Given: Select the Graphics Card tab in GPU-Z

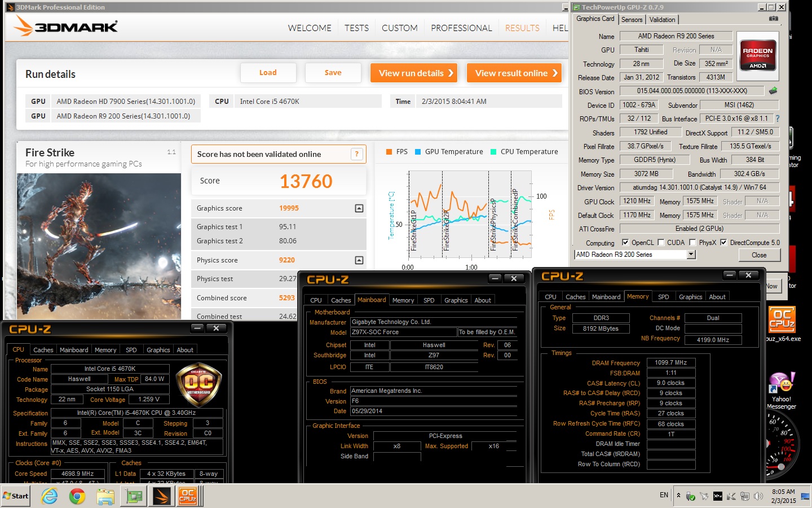Looking at the screenshot, I should (595, 19).
